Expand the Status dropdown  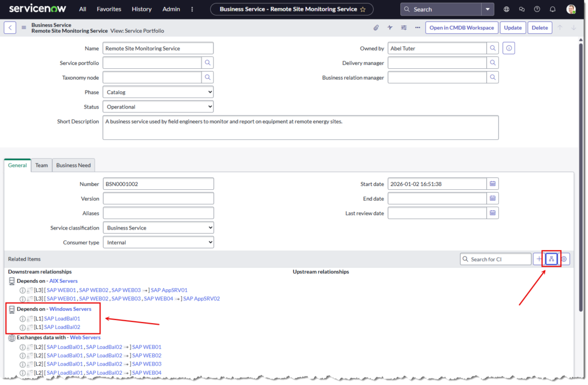158,107
